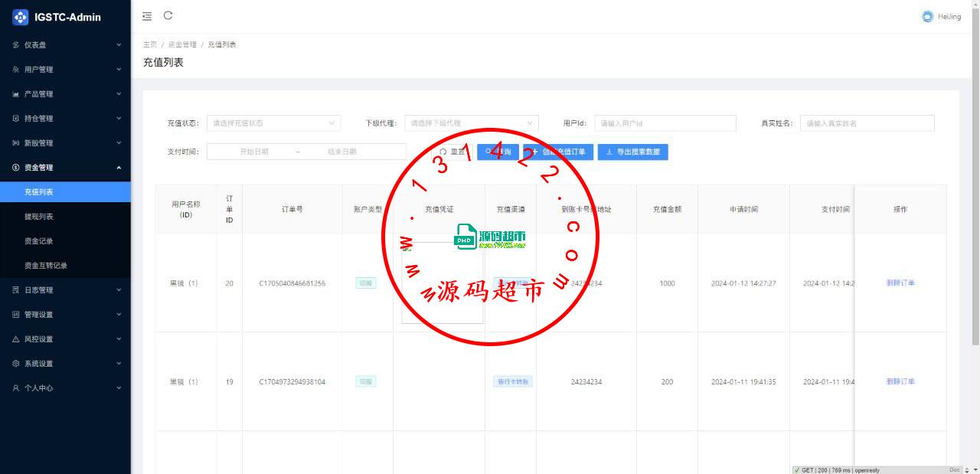
Task: Click the 订单号 column header
Action: (x=292, y=209)
